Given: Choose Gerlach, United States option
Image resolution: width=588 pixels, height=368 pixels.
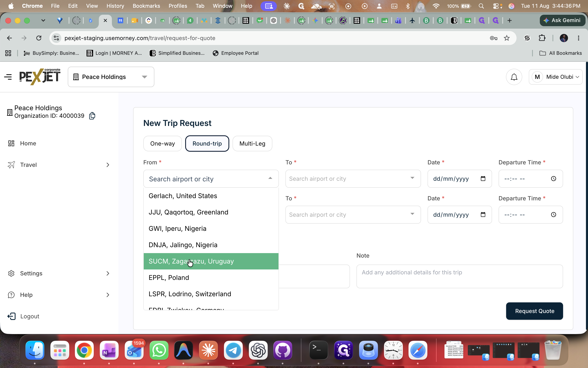Looking at the screenshot, I should pos(211,196).
